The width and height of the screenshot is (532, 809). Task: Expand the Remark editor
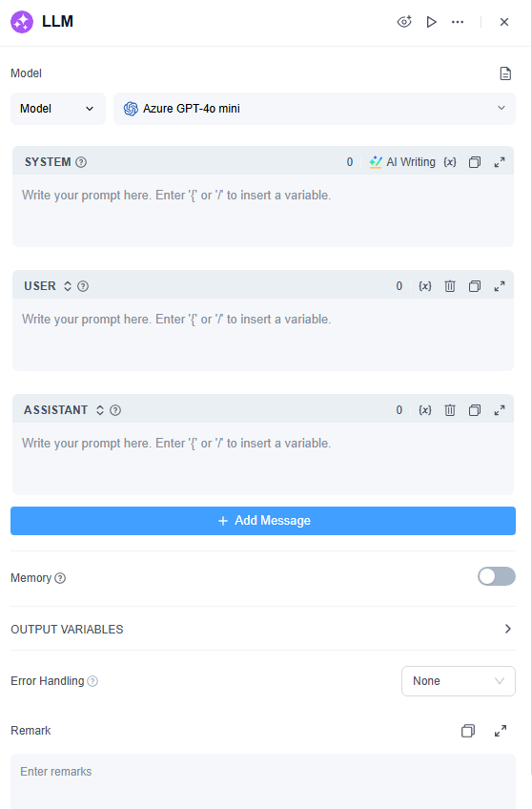(501, 731)
